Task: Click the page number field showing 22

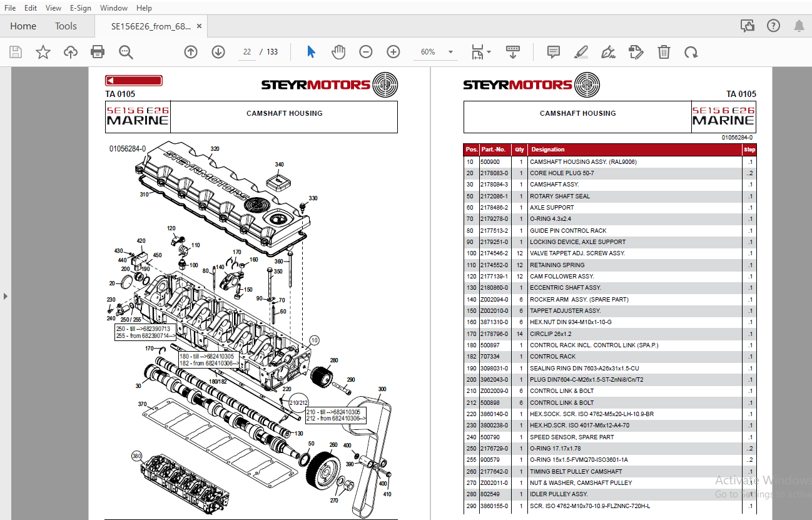Action: click(247, 52)
